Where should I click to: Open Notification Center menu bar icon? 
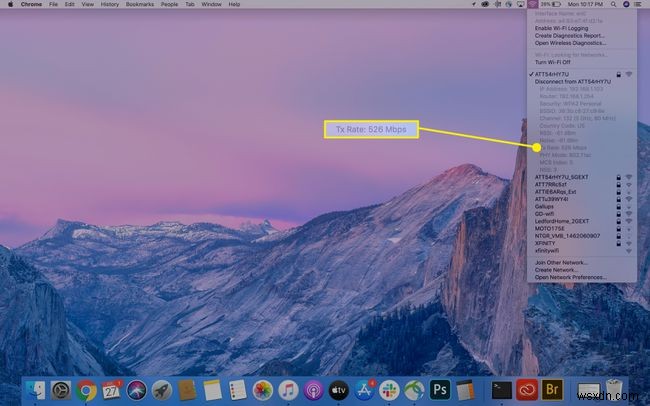[638, 4]
